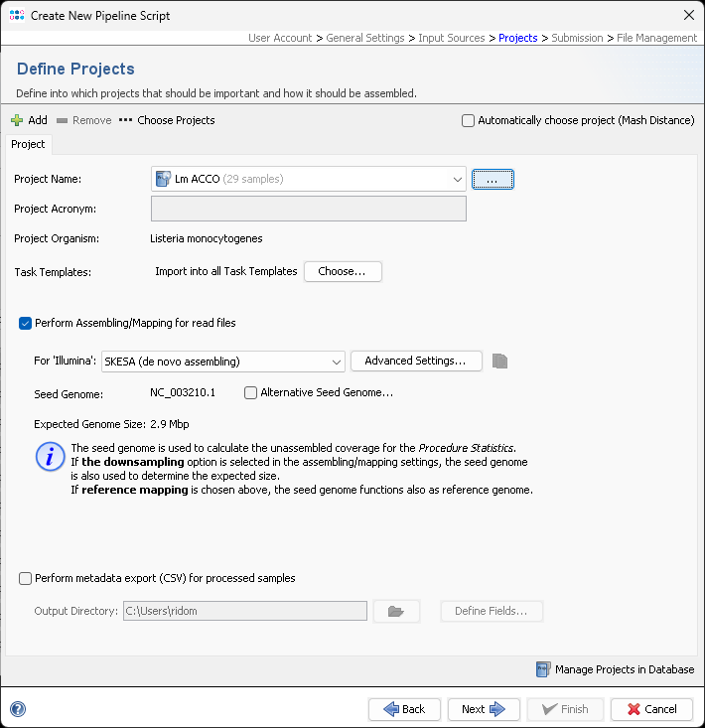Image resolution: width=705 pixels, height=728 pixels.
Task: Go back using the Back arrow button
Action: [404, 709]
